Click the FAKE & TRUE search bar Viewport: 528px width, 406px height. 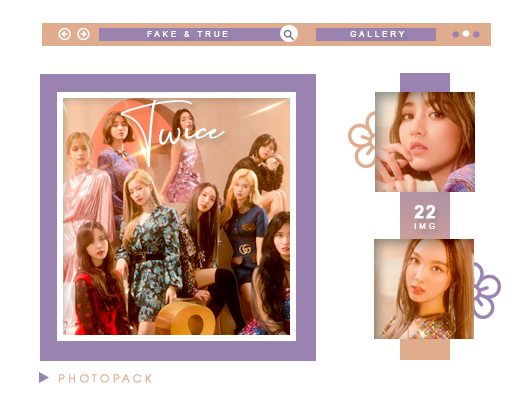click(x=190, y=34)
